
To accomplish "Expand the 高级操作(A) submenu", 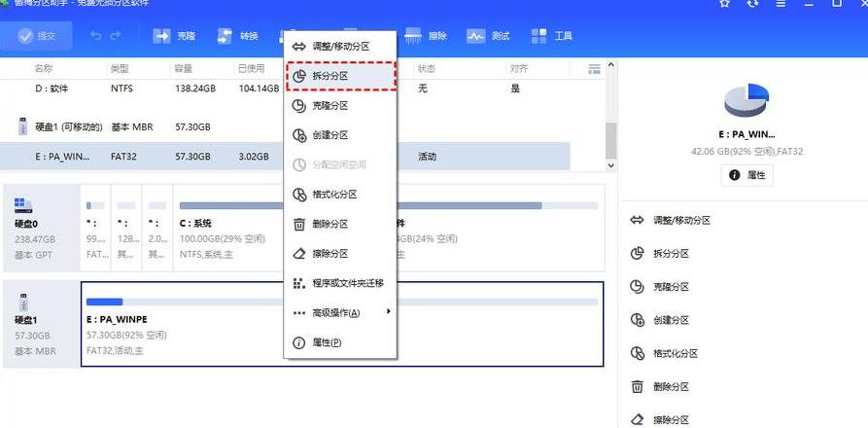I will (x=340, y=313).
